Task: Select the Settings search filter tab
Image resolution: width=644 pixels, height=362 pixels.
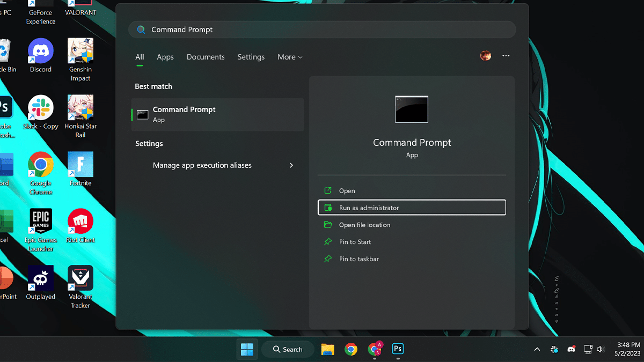Action: [x=251, y=57]
